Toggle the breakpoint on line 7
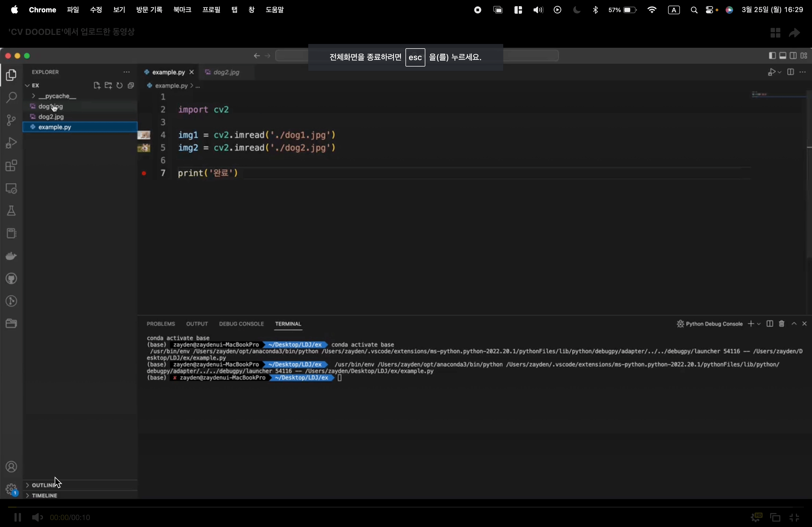Image resolution: width=812 pixels, height=527 pixels. coord(144,174)
